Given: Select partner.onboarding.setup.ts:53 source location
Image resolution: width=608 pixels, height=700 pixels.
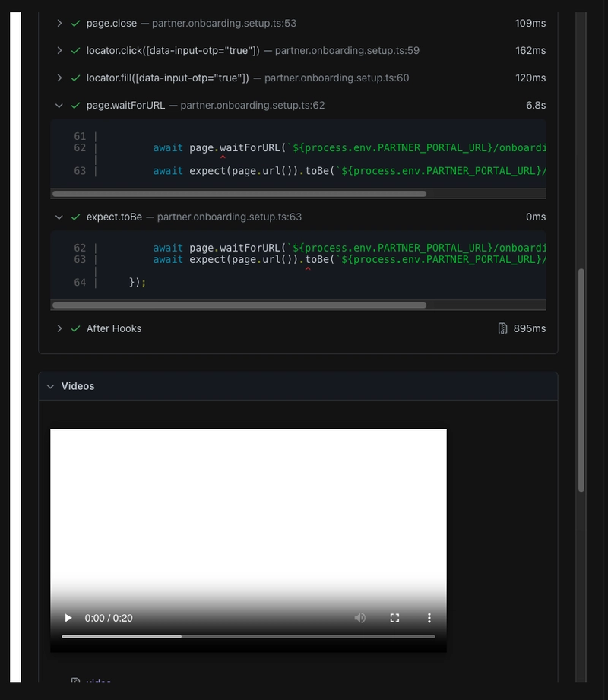Looking at the screenshot, I should pyautogui.click(x=224, y=24).
